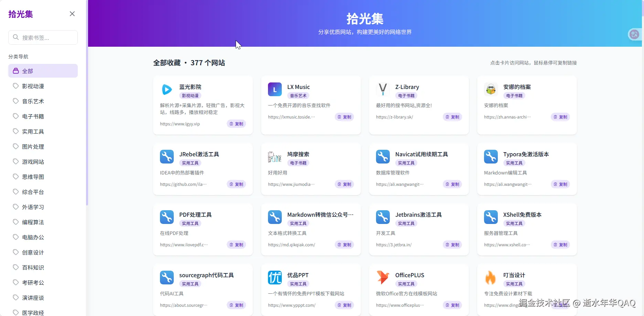Click the 优品PPT icon
This screenshot has height=316, width=644.
275,278
